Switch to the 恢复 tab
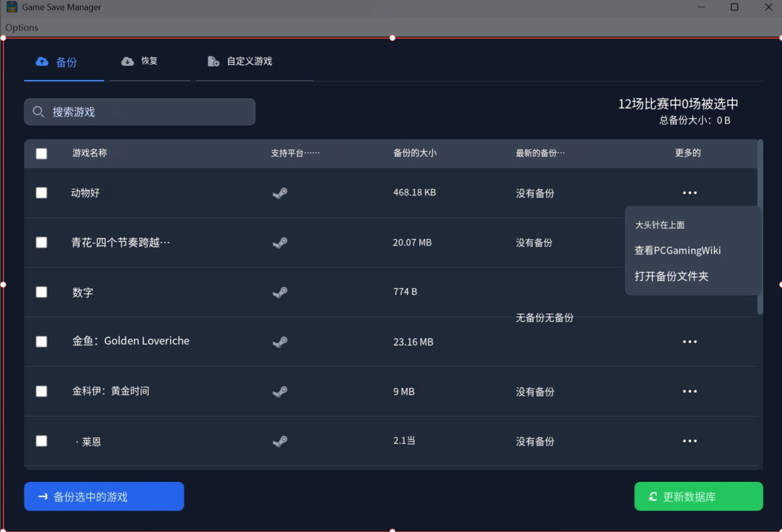The width and height of the screenshot is (782, 532). click(x=150, y=62)
